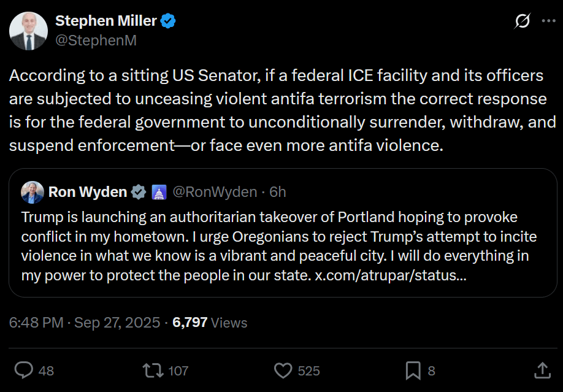Click Stephen Miller's blue verified badge
563x392 pixels.
tap(169, 21)
